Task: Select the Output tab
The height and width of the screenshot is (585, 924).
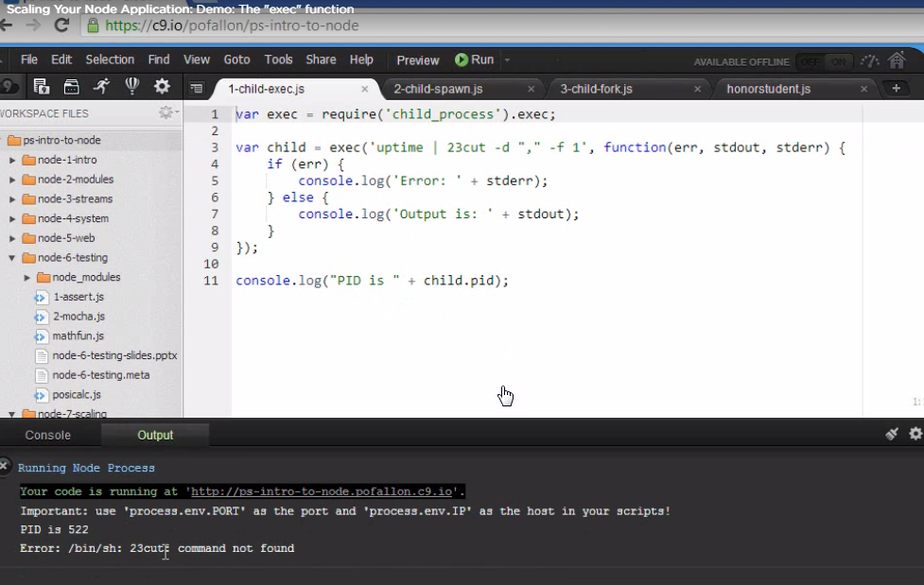Action: (155, 435)
